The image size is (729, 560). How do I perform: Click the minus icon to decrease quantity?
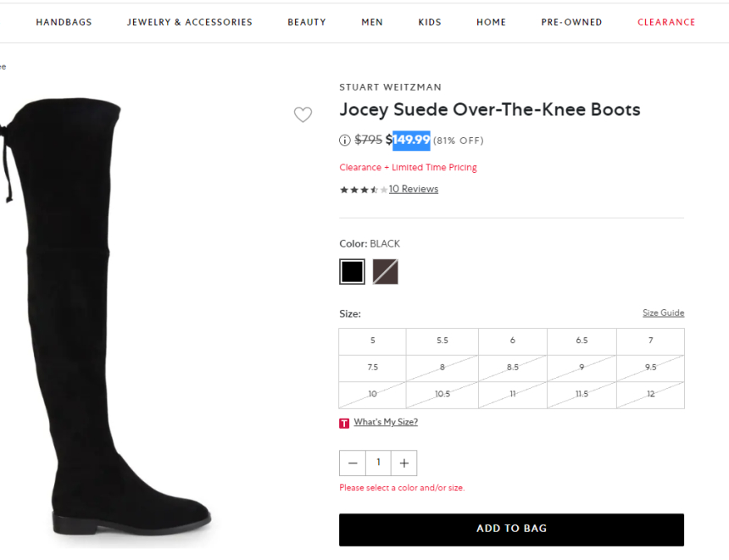click(x=352, y=463)
